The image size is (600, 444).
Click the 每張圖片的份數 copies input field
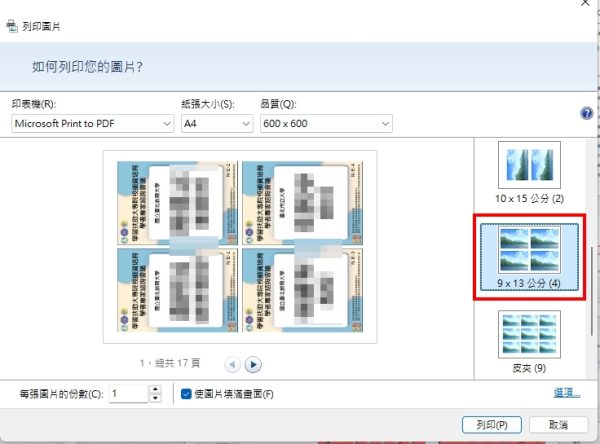click(x=128, y=394)
